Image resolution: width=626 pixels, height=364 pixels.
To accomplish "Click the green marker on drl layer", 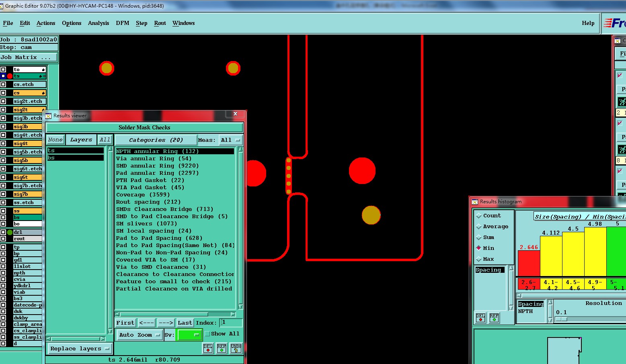I will [x=10, y=232].
